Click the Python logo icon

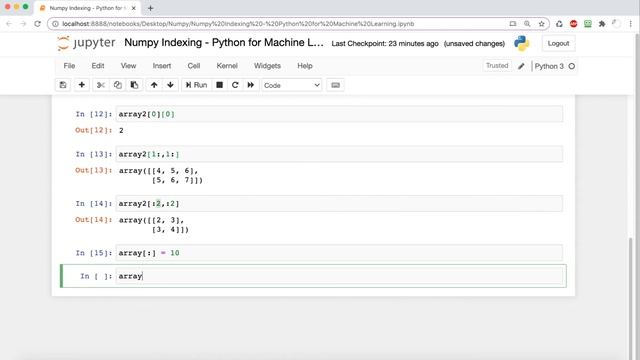[522, 43]
